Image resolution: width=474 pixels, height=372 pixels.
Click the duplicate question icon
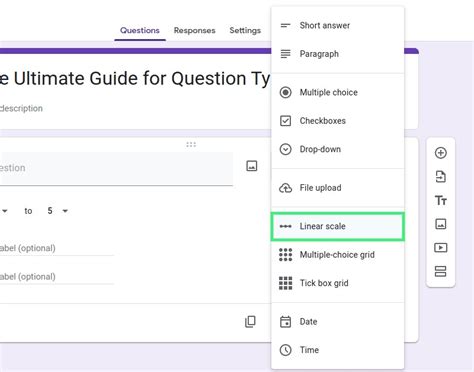pos(250,322)
